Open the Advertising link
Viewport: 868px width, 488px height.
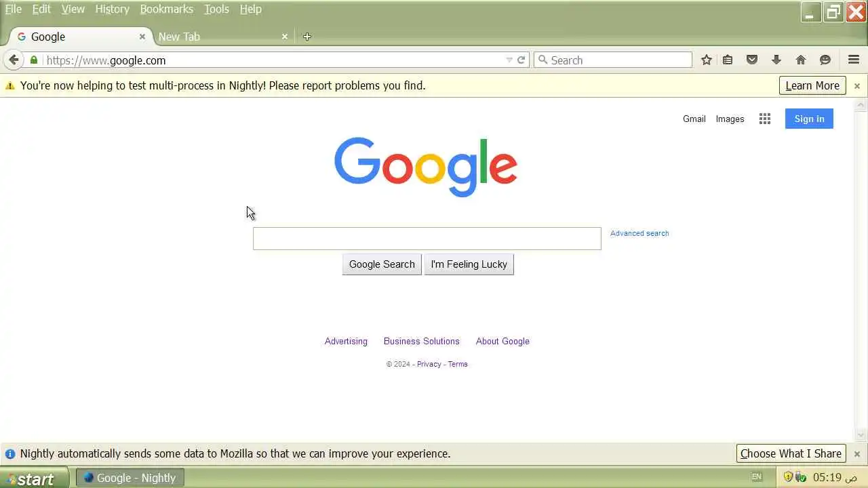coord(346,341)
